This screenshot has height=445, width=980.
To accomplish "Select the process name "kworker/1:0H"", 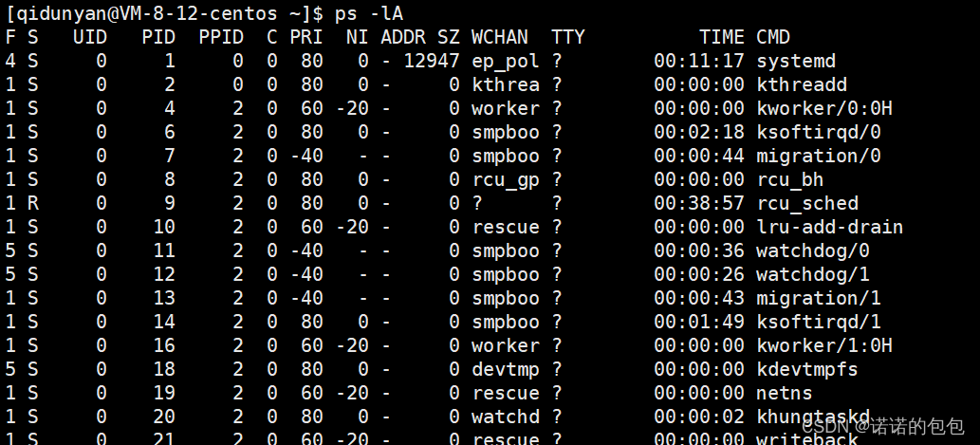I will (x=823, y=345).
